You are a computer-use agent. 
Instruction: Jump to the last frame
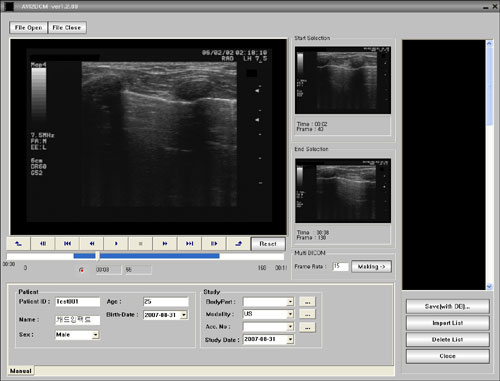tap(189, 244)
